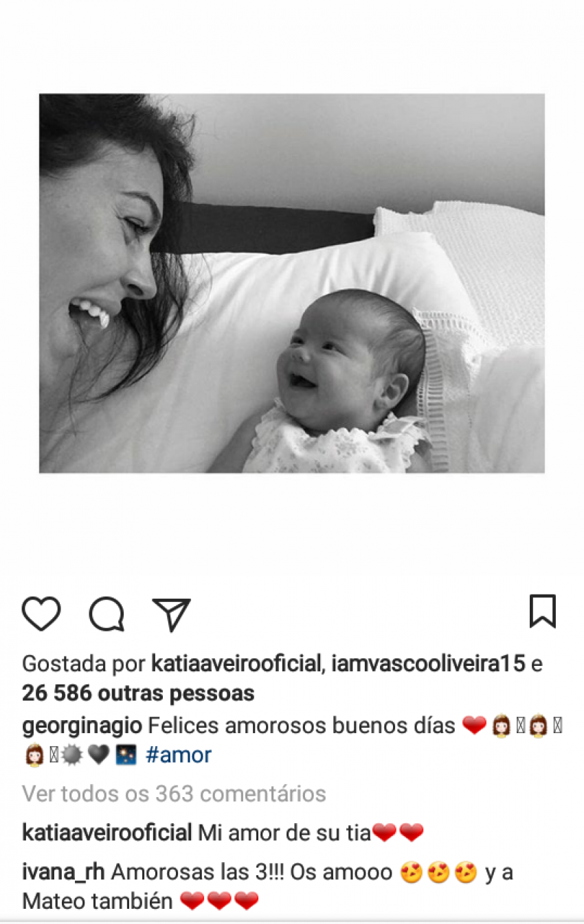Click the heart-eyes emojis in ivana_rh's comment
The image size is (584, 924).
(x=438, y=873)
